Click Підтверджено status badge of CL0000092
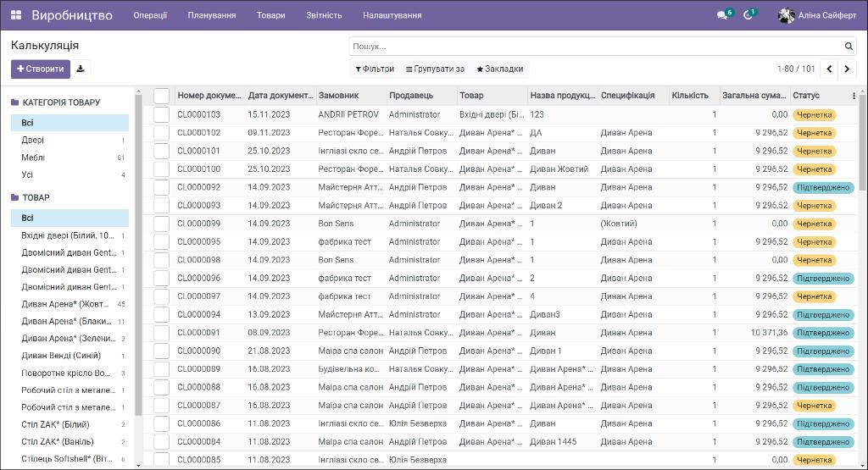868x470 pixels. 823,187
